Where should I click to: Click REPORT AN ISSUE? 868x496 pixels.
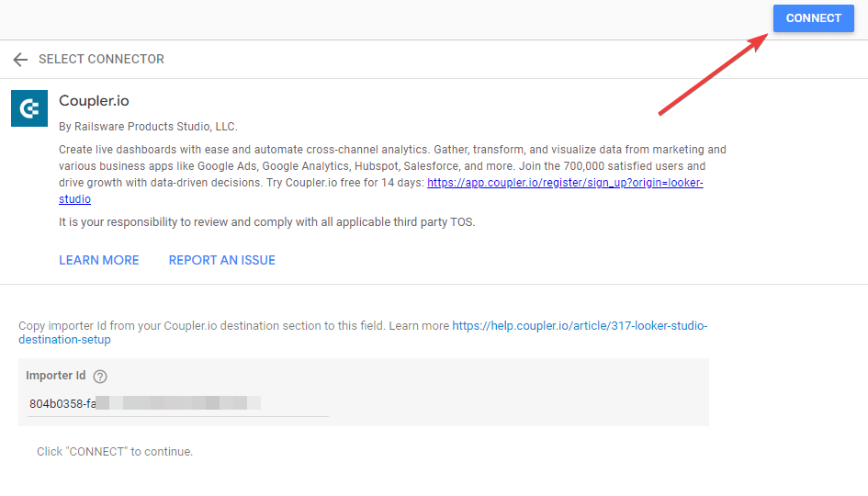pos(222,260)
